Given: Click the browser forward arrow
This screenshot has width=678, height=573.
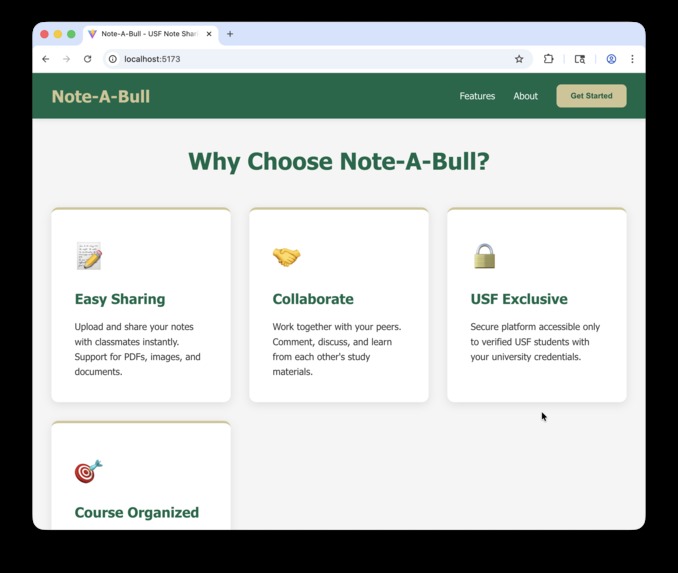Looking at the screenshot, I should (66, 59).
